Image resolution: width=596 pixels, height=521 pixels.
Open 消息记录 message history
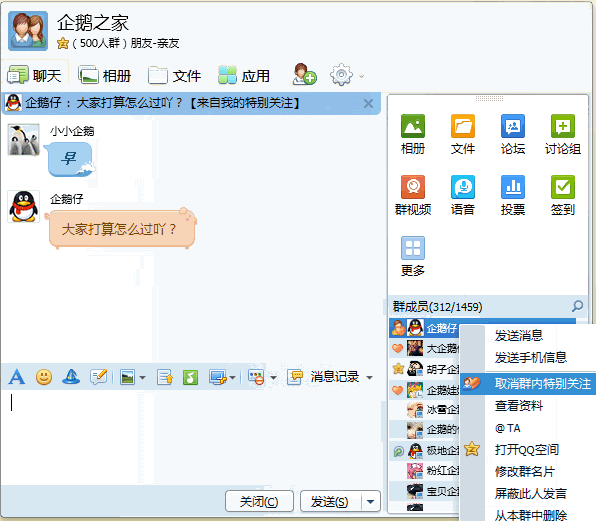pos(323,377)
